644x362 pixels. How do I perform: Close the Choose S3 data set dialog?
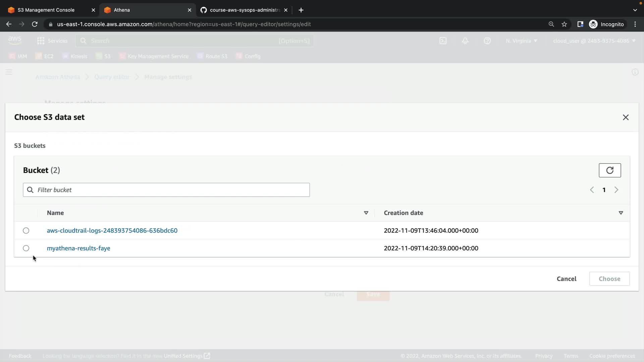pos(625,117)
